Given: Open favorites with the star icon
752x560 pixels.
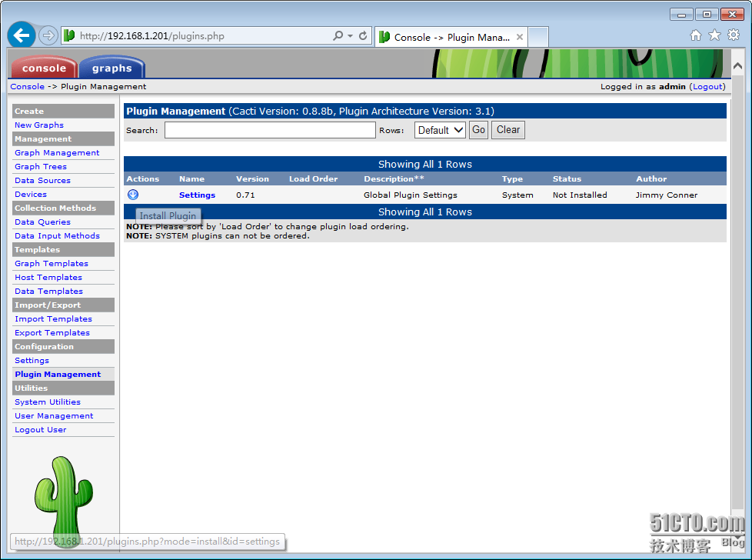Looking at the screenshot, I should click(714, 35).
